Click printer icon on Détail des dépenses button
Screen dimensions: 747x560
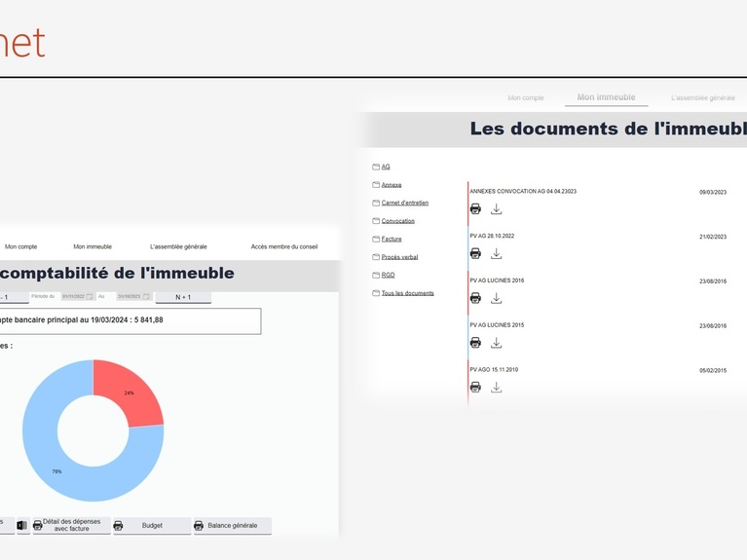[x=38, y=525]
